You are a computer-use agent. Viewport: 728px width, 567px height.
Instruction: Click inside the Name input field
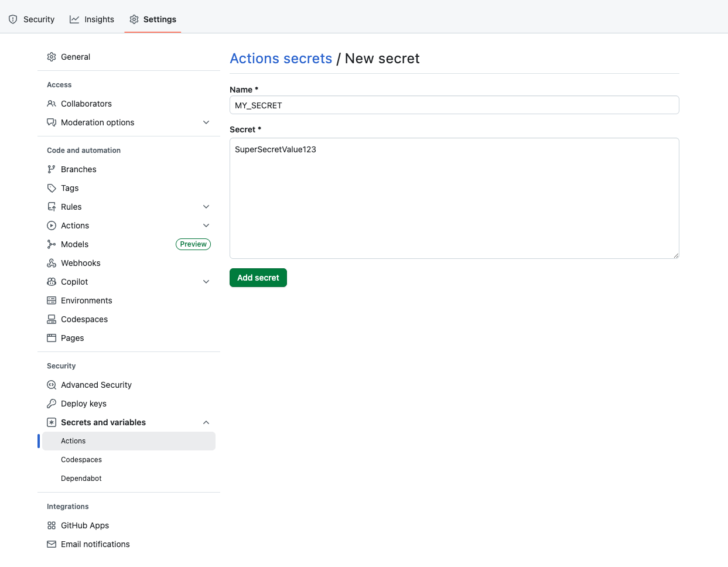coord(454,105)
